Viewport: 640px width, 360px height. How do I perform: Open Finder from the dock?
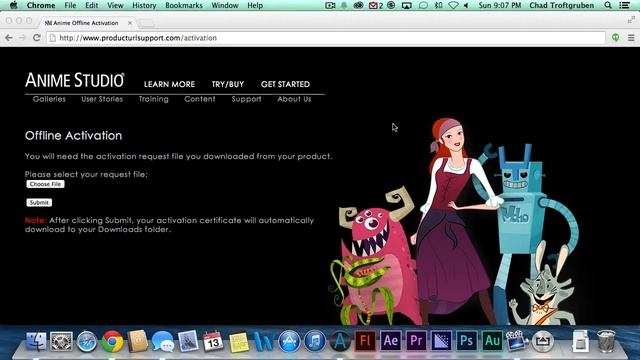click(36, 340)
